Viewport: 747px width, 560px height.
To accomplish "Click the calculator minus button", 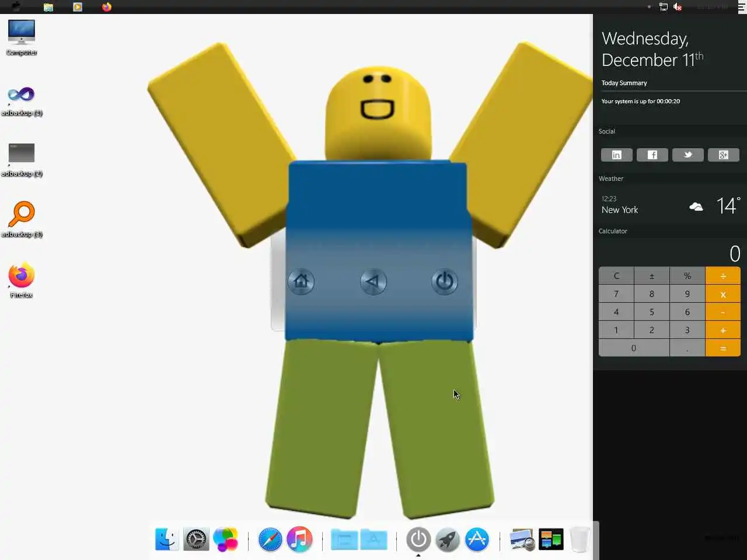I will 723,312.
